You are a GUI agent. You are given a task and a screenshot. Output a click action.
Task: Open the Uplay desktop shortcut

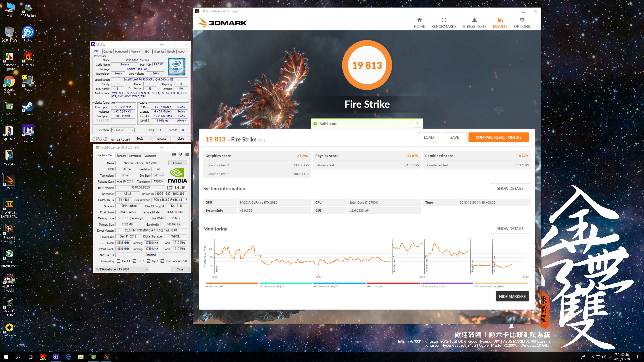click(x=28, y=34)
